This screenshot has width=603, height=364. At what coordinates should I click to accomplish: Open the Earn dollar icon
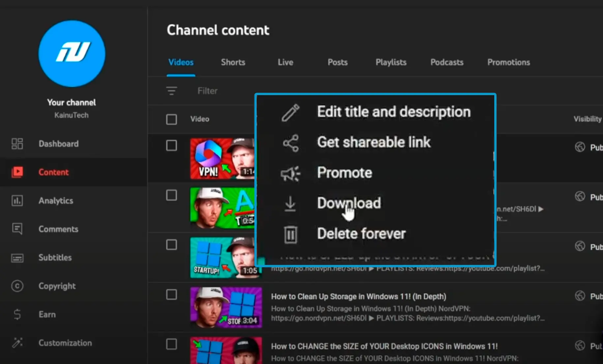(17, 314)
